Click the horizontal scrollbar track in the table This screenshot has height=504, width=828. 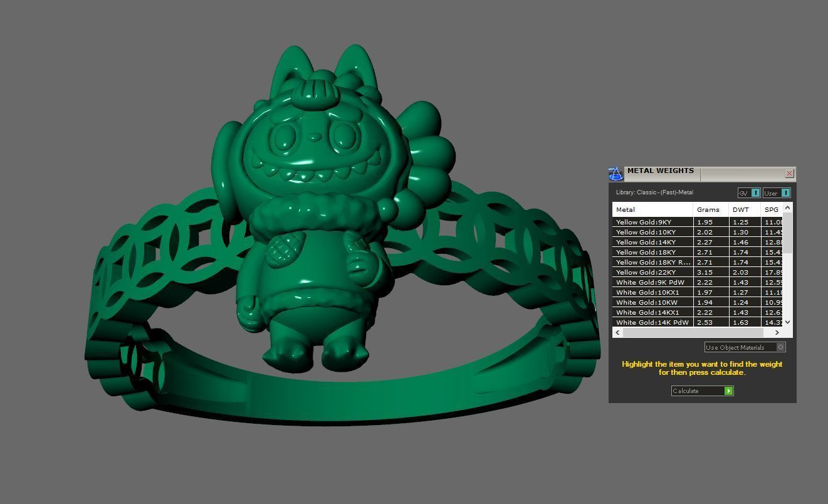click(x=698, y=332)
